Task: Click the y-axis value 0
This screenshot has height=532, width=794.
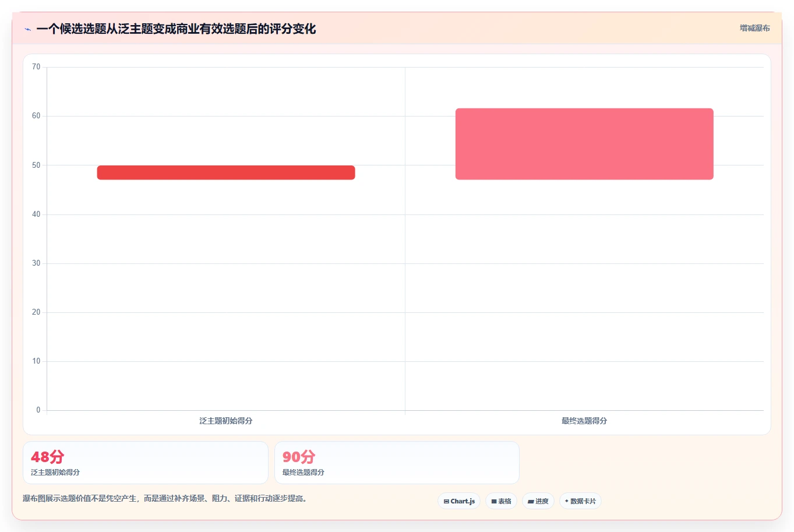Action: coord(38,410)
